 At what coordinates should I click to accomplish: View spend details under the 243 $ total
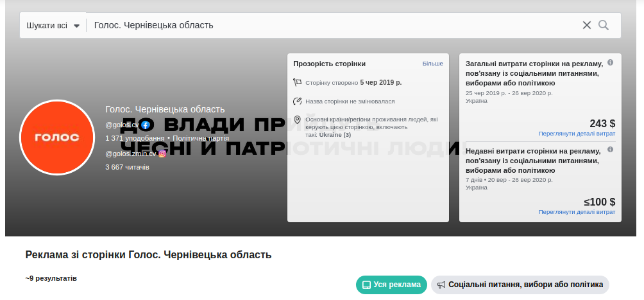coord(577,134)
